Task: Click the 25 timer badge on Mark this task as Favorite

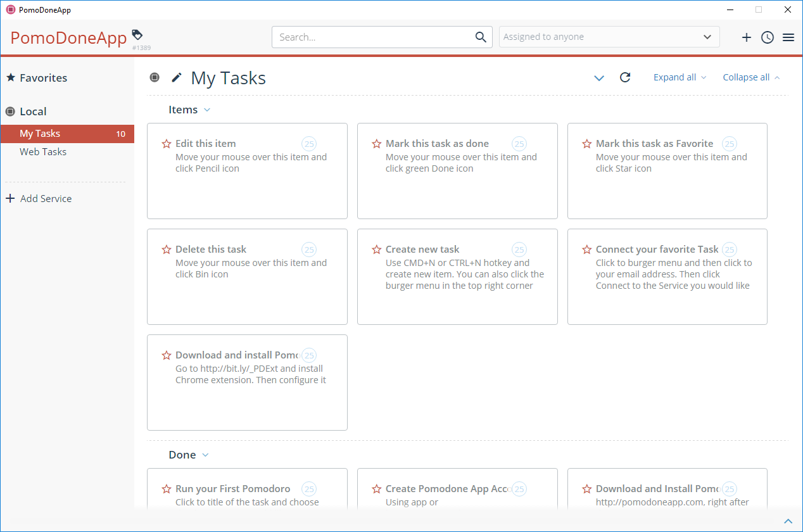Action: [x=730, y=144]
